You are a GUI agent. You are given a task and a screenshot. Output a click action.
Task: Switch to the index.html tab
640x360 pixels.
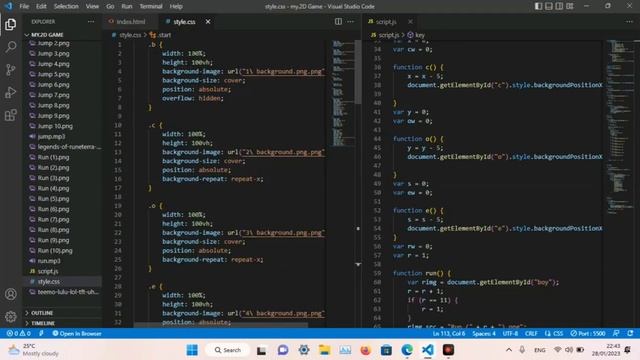(130, 22)
